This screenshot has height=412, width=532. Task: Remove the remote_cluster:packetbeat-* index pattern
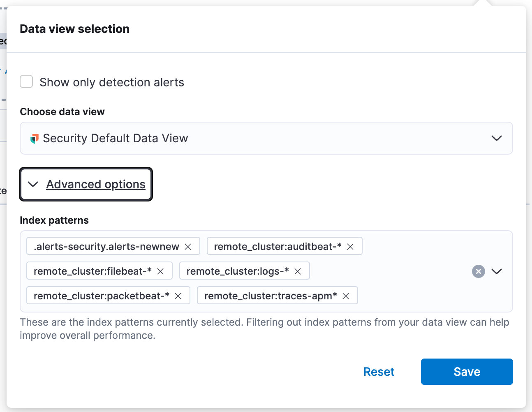coord(178,295)
